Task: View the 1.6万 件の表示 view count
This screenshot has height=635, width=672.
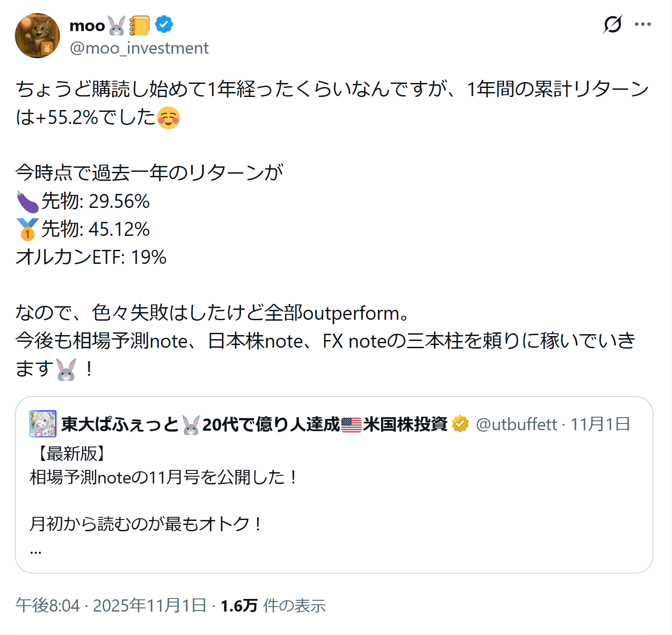Action: point(273,605)
